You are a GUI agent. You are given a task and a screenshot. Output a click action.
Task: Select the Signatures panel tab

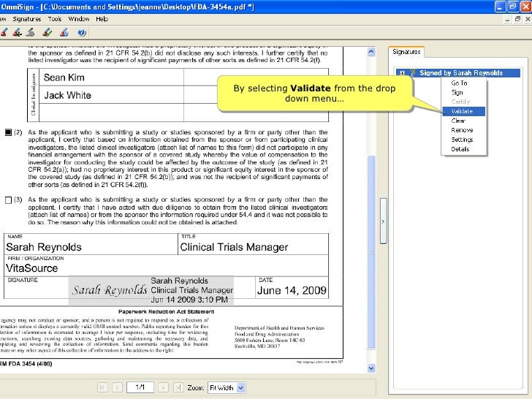[x=406, y=52]
